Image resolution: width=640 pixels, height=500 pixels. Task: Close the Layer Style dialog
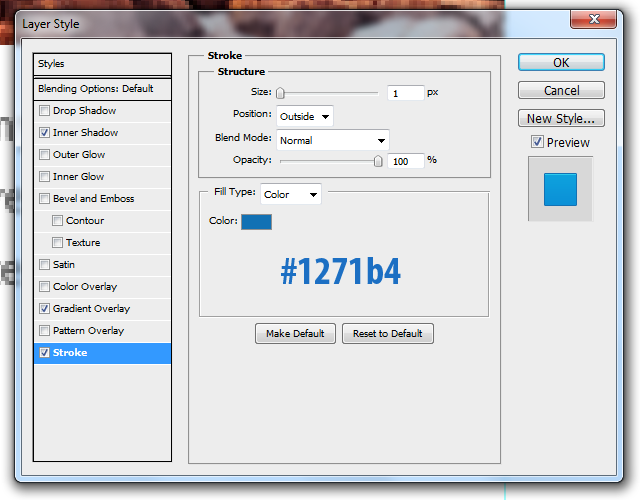[593, 19]
